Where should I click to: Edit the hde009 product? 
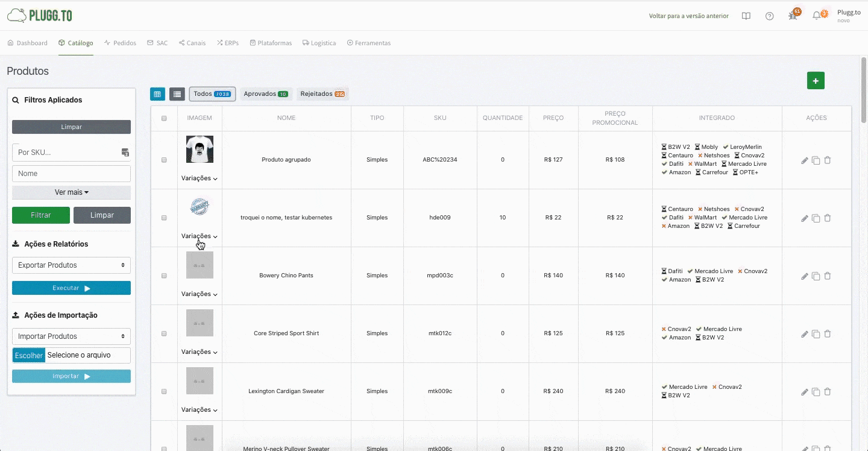pos(805,218)
